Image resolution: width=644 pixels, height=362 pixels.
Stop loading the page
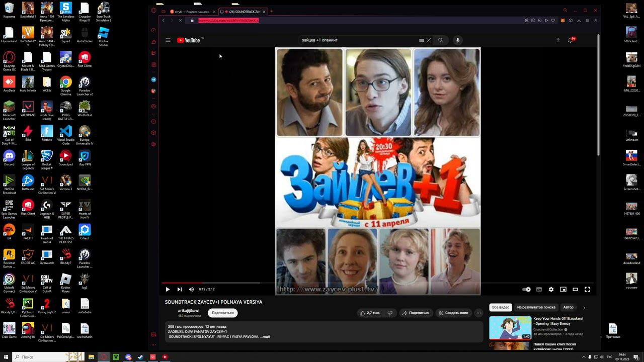pyautogui.click(x=180, y=21)
